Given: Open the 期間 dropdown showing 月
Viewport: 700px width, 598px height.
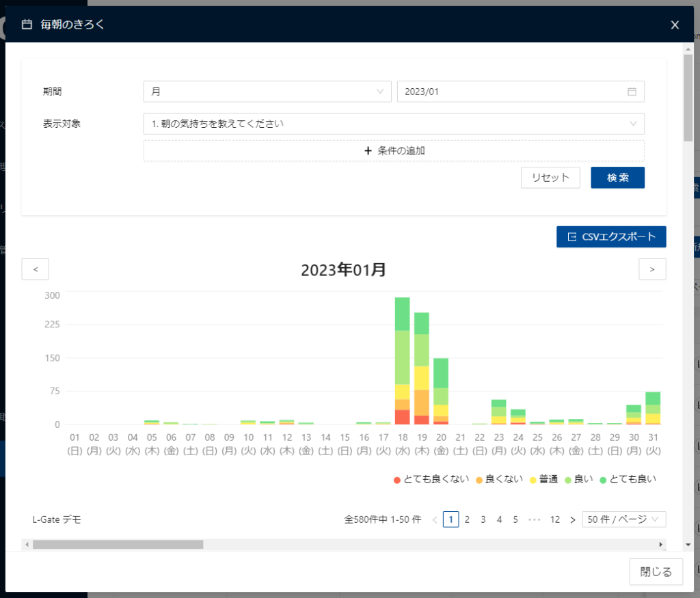Looking at the screenshot, I should (267, 91).
